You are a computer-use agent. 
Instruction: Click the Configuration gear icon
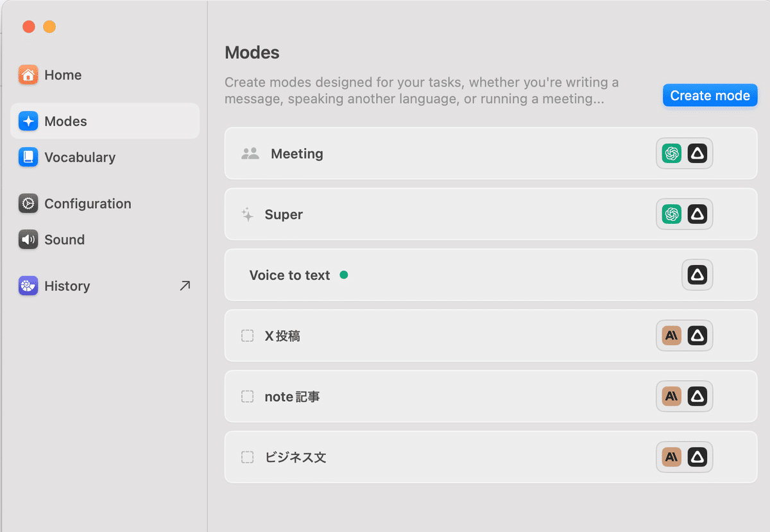click(x=28, y=203)
